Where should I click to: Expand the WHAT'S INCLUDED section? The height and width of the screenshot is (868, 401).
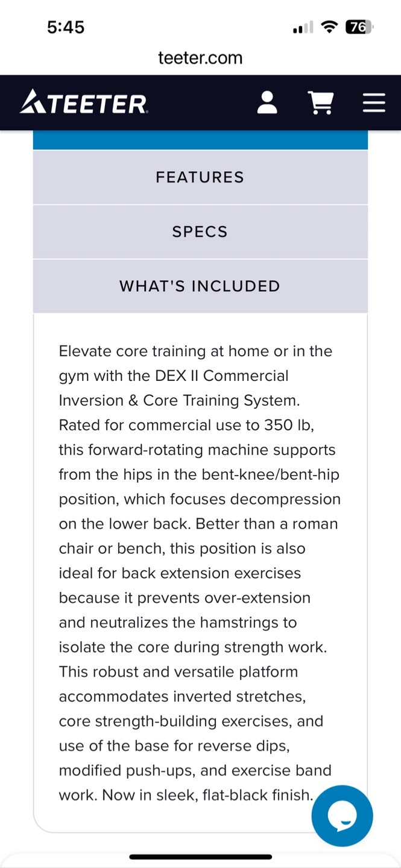200,286
